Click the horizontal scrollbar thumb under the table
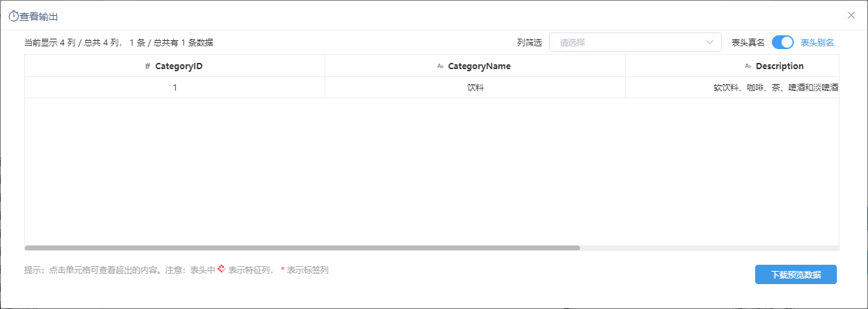 (x=302, y=247)
